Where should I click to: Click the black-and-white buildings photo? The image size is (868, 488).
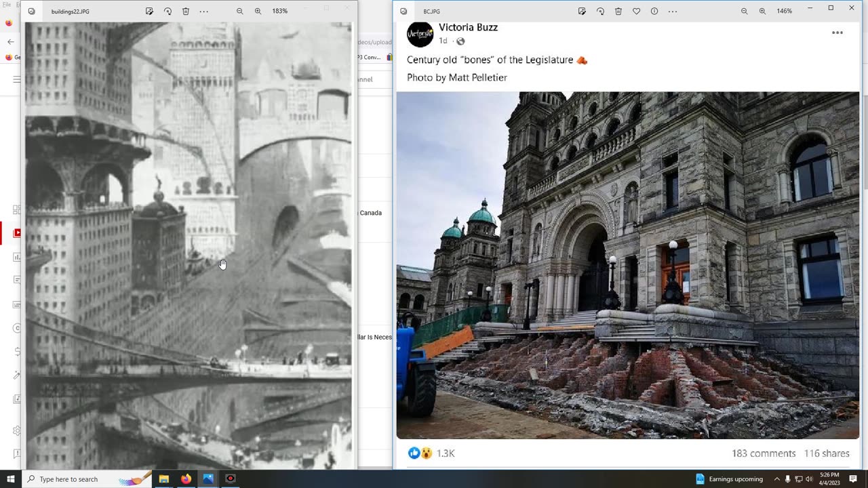[x=189, y=245]
